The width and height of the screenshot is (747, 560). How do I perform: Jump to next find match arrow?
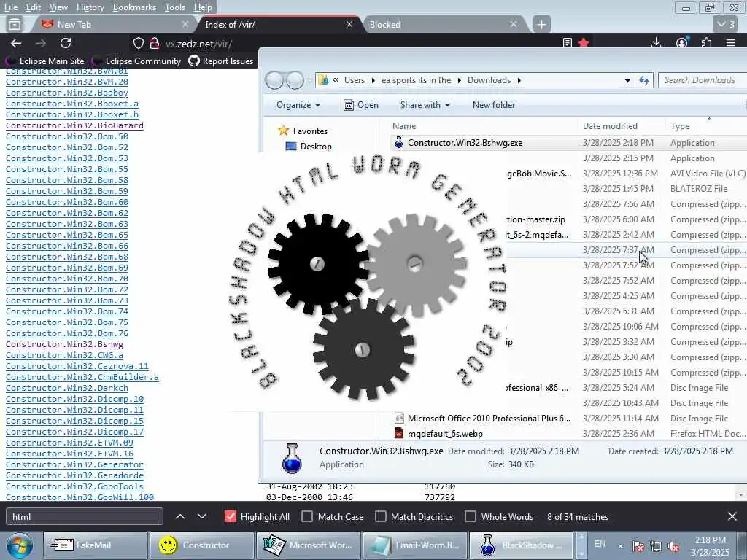click(202, 516)
